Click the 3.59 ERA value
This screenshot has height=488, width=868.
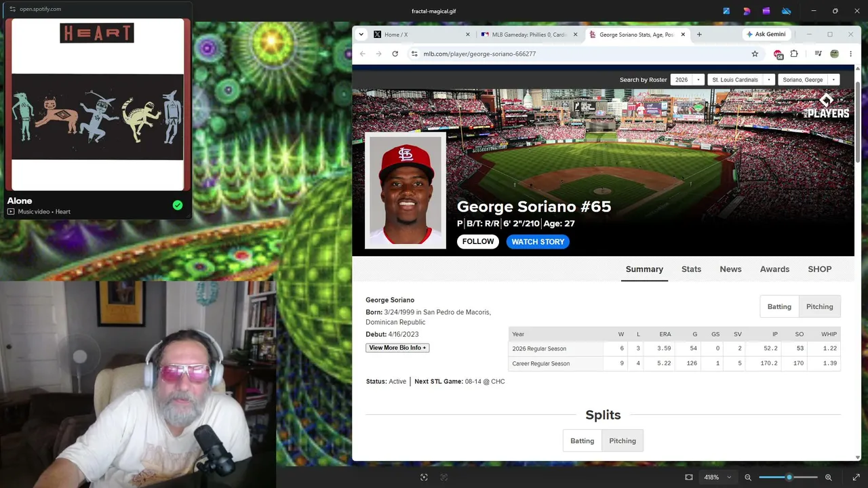click(664, 349)
